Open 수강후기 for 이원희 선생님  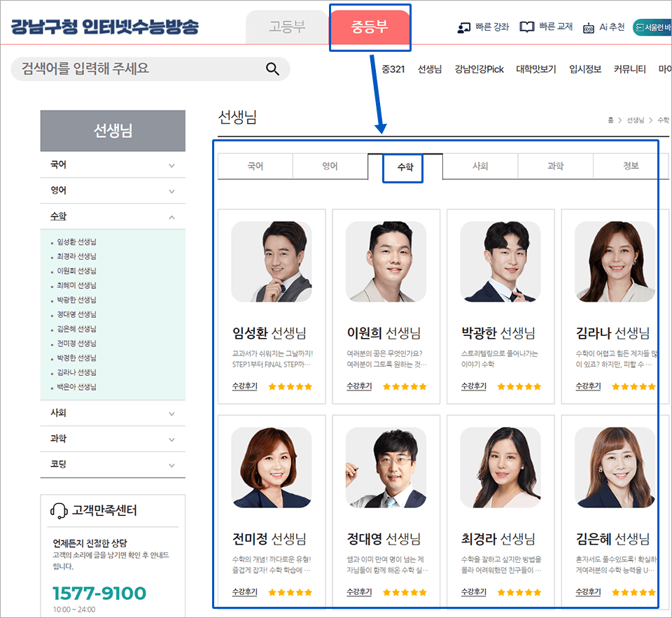[359, 386]
